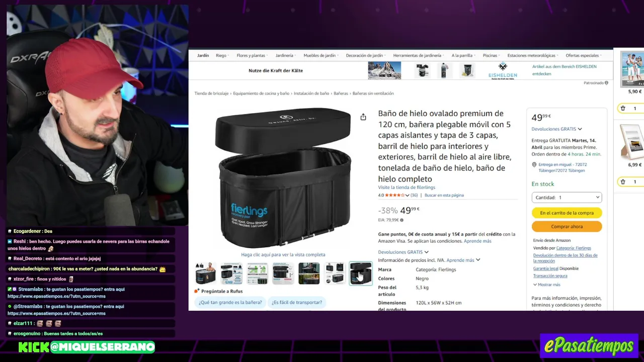Open Devolución dentro de los 30 días link
The height and width of the screenshot is (362, 644).
[x=565, y=258]
